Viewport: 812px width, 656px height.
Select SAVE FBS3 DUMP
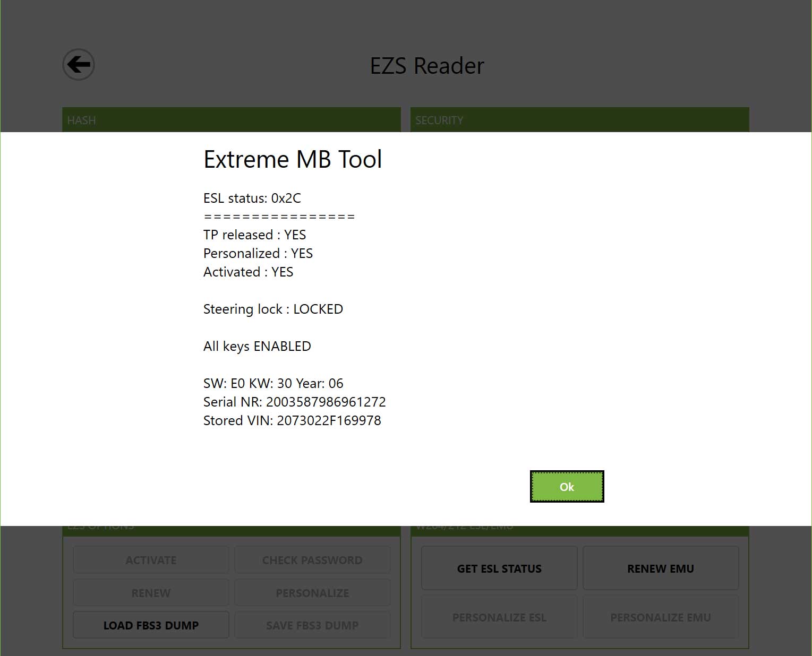tap(312, 625)
